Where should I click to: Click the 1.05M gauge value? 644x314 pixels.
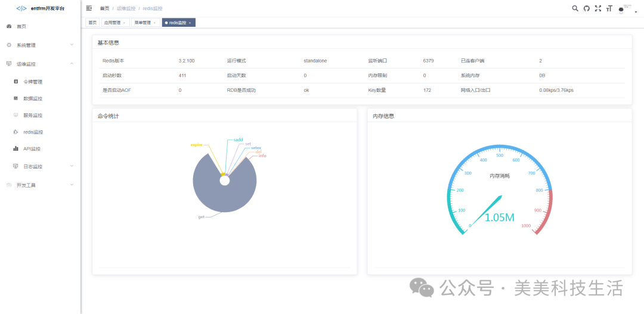500,217
